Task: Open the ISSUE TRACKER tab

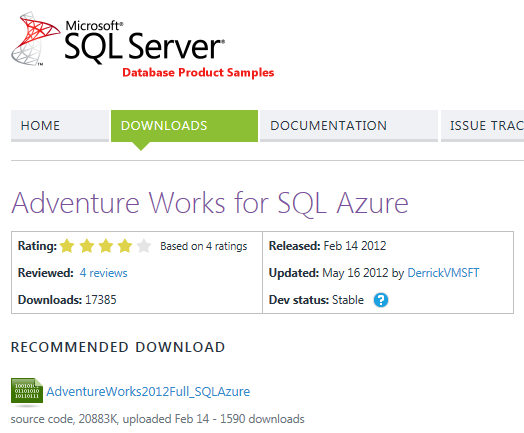Action: 483,126
